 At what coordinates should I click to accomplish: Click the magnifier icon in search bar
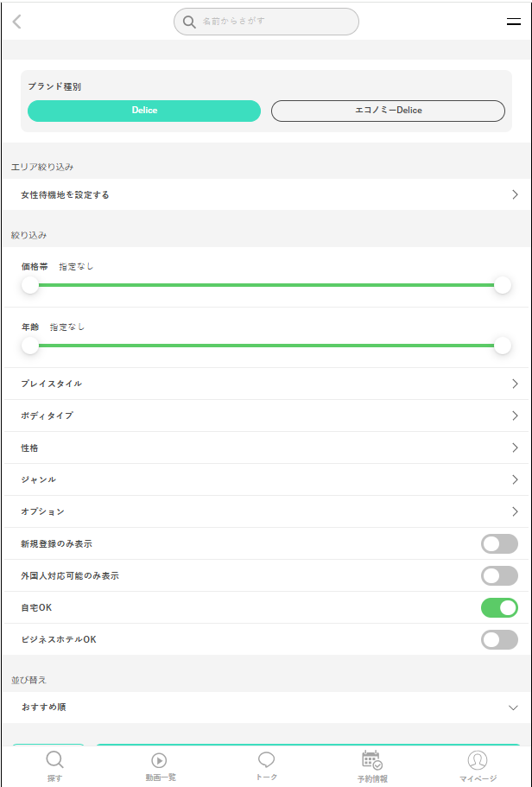click(189, 22)
